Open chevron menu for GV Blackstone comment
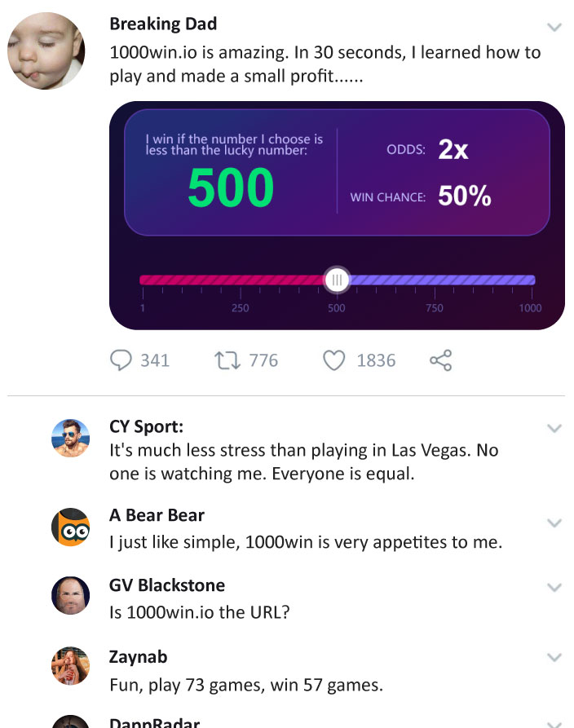 coord(554,587)
